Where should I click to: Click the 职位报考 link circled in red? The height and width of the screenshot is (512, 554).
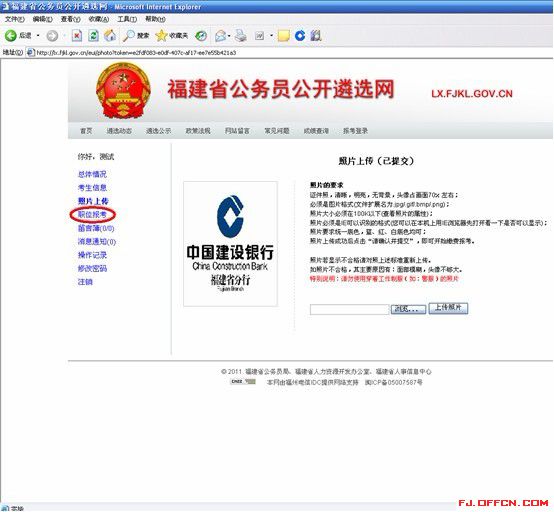pos(92,214)
